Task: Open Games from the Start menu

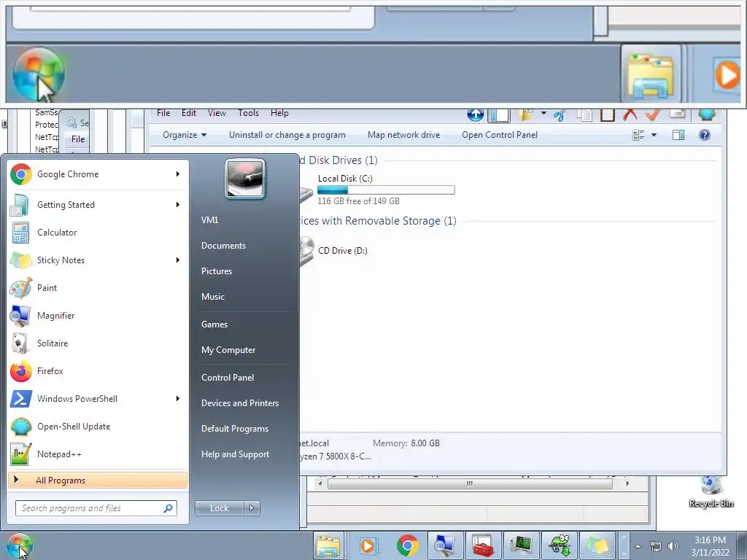Action: click(x=245, y=324)
